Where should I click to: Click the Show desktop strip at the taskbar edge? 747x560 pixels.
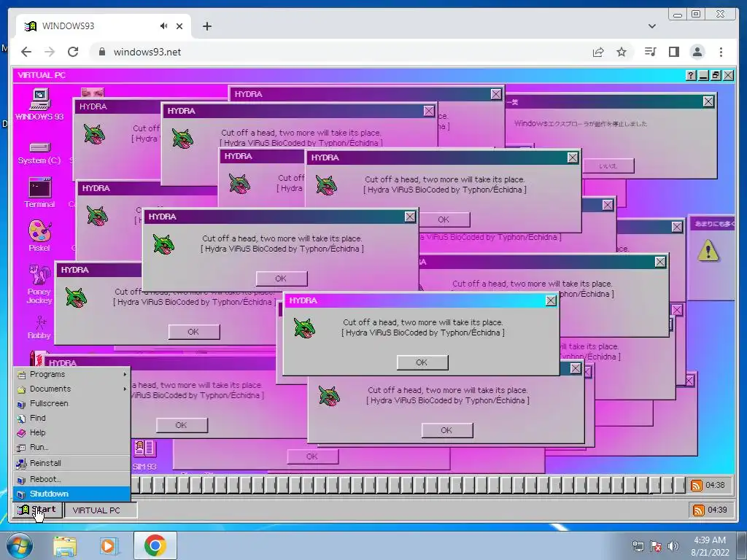click(743, 546)
